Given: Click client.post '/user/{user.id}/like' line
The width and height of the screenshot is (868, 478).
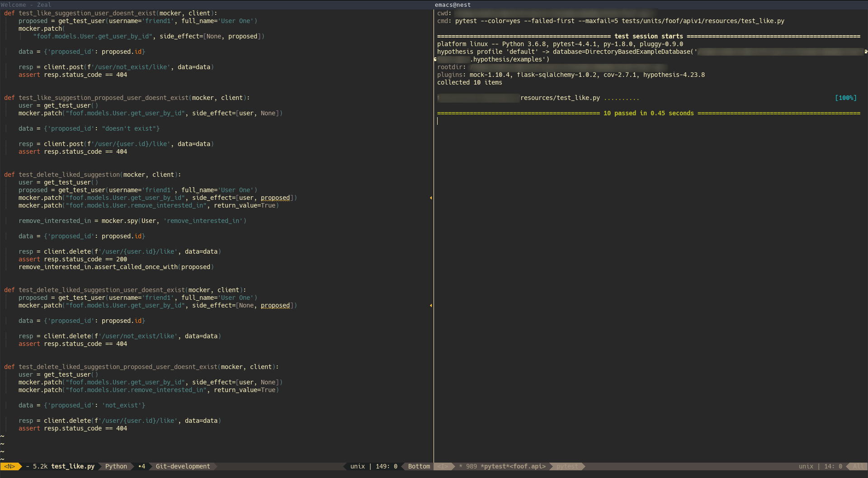Looking at the screenshot, I should coord(116,144).
